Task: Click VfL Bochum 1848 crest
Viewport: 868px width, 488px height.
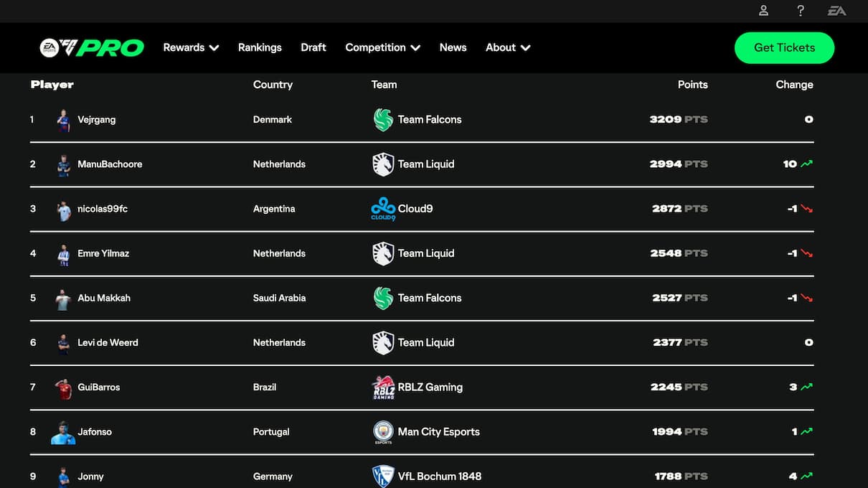Action: (x=383, y=476)
